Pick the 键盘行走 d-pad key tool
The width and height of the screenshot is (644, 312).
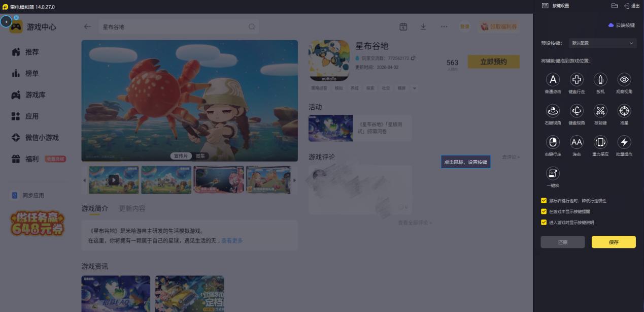pyautogui.click(x=577, y=80)
